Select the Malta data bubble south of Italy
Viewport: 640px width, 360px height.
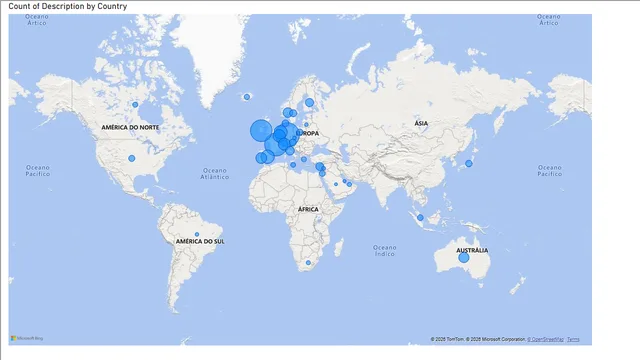(x=293, y=165)
